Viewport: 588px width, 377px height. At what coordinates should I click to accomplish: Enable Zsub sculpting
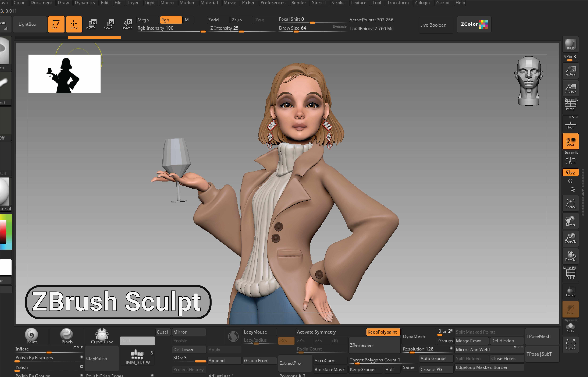click(x=241, y=20)
